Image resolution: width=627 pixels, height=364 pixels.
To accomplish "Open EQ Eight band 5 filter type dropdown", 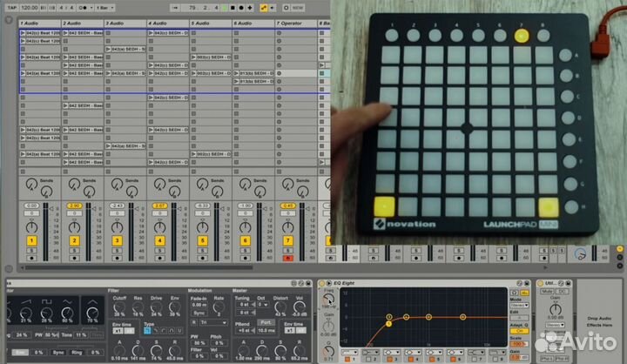I will pyautogui.click(x=434, y=353).
